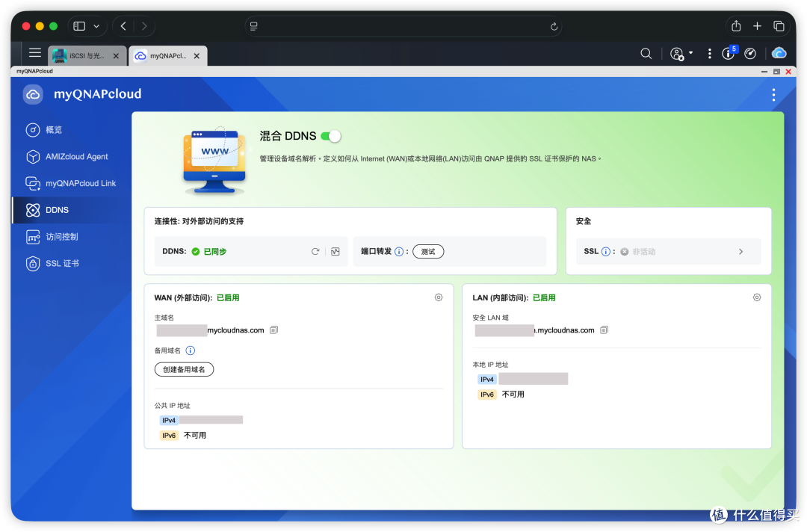The height and width of the screenshot is (532, 807).
Task: Show SSL info icon
Action: pyautogui.click(x=606, y=252)
